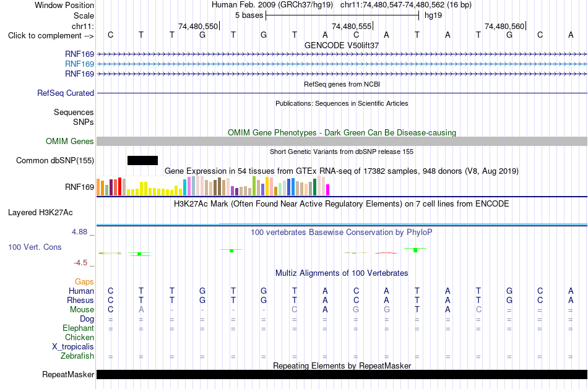This screenshot has width=588, height=389.
Task: Open 'RefSeq genes from NCBI' track title
Action: click(342, 84)
